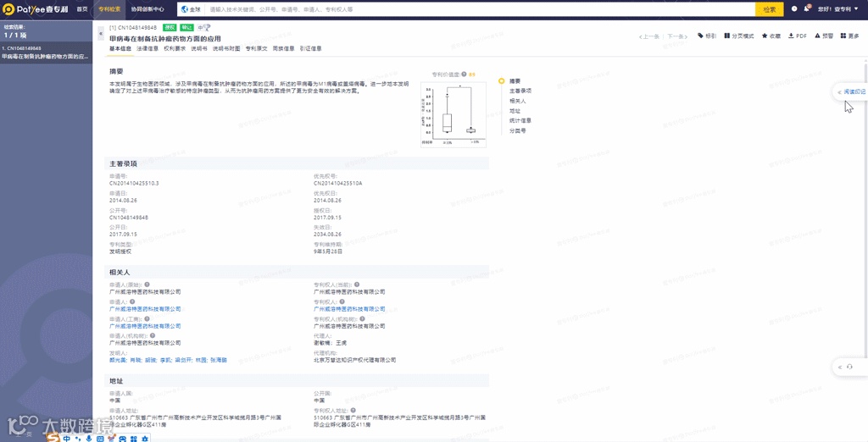This screenshot has width=868, height=442.
Task: Add patent to favorites with 收藏 star
Action: (x=771, y=36)
